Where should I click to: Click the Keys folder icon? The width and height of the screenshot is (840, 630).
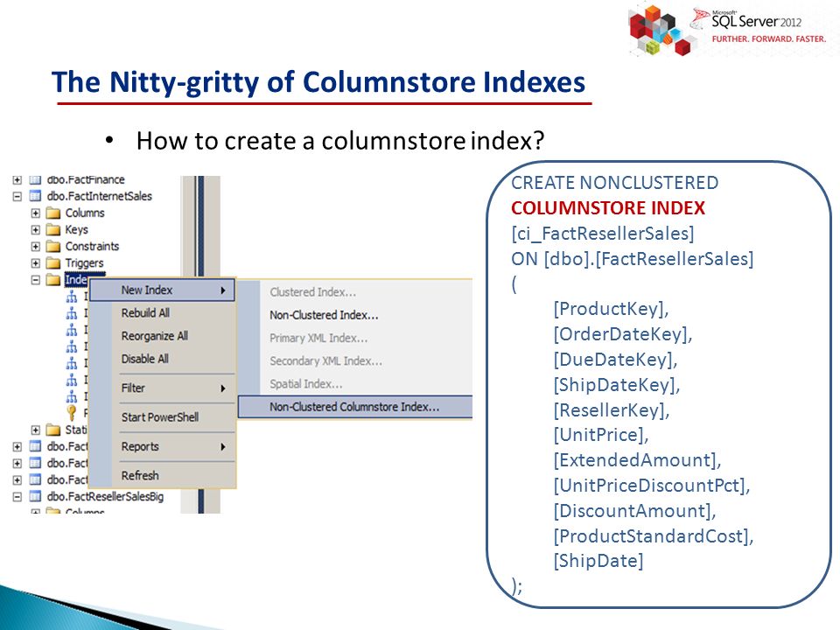point(53,230)
